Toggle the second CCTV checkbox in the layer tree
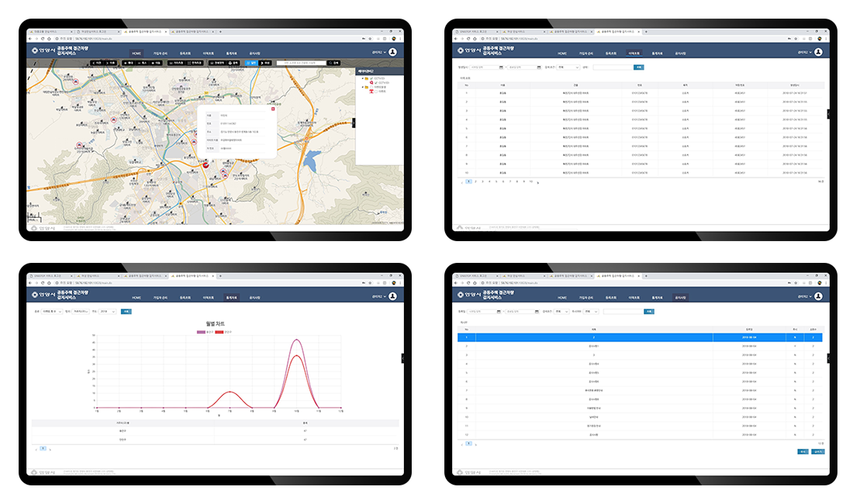The width and height of the screenshot is (853, 504). click(x=376, y=82)
